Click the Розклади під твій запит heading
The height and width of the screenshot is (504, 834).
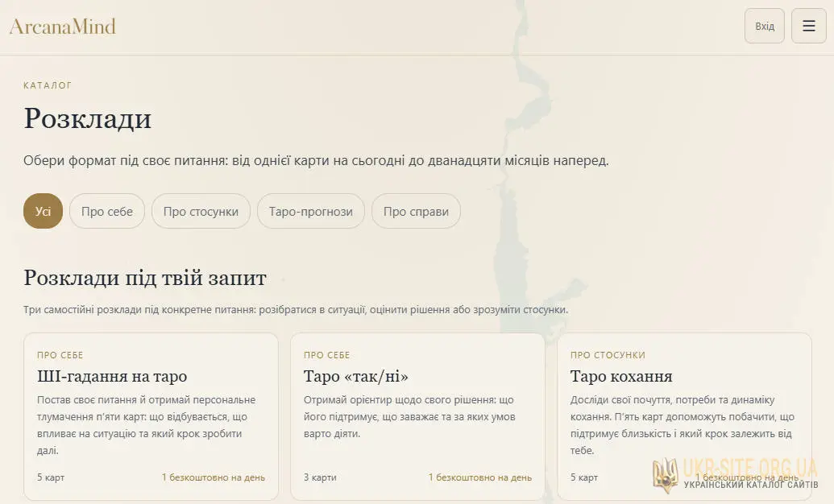(145, 278)
